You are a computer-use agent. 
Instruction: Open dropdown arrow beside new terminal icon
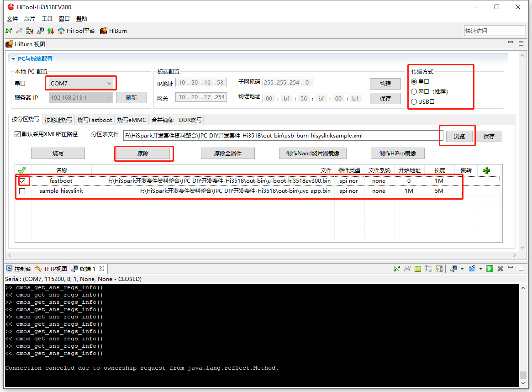480,269
